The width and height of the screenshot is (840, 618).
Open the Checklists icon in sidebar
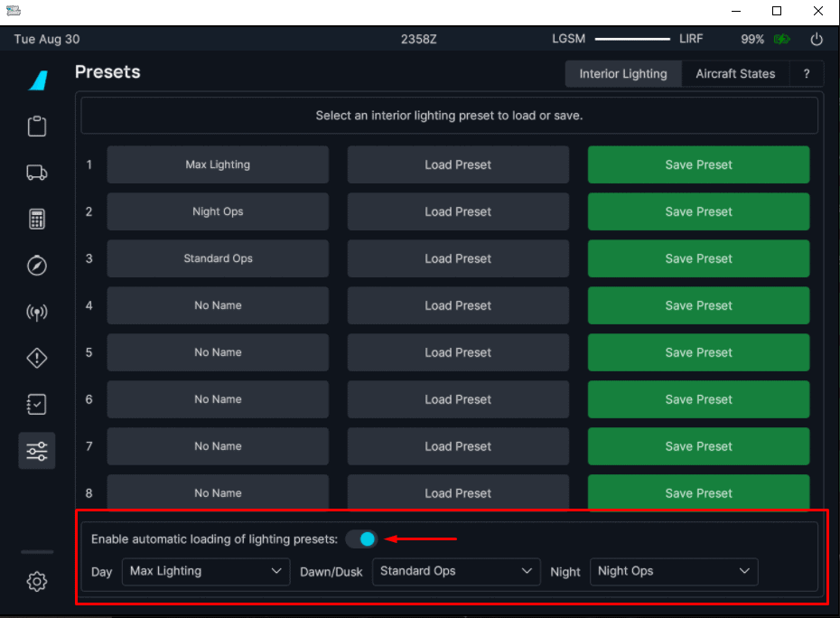point(37,405)
